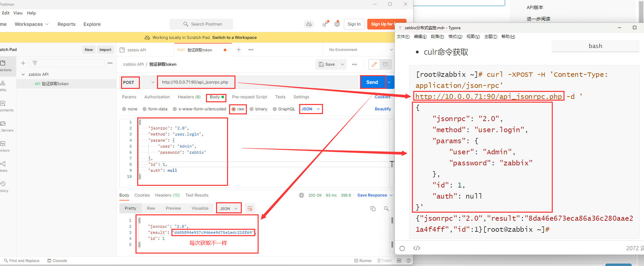The image size is (644, 266).
Task: Open the comments icon beside the pencil
Action: [385, 64]
